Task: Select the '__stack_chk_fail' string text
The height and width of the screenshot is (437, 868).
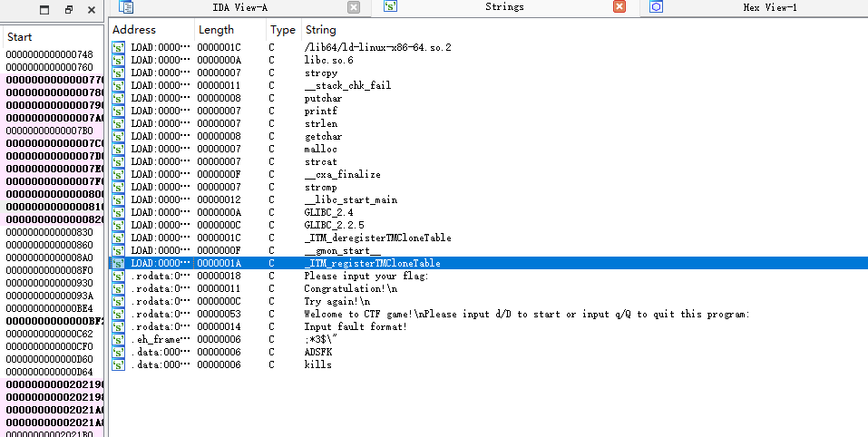Action: (x=347, y=86)
